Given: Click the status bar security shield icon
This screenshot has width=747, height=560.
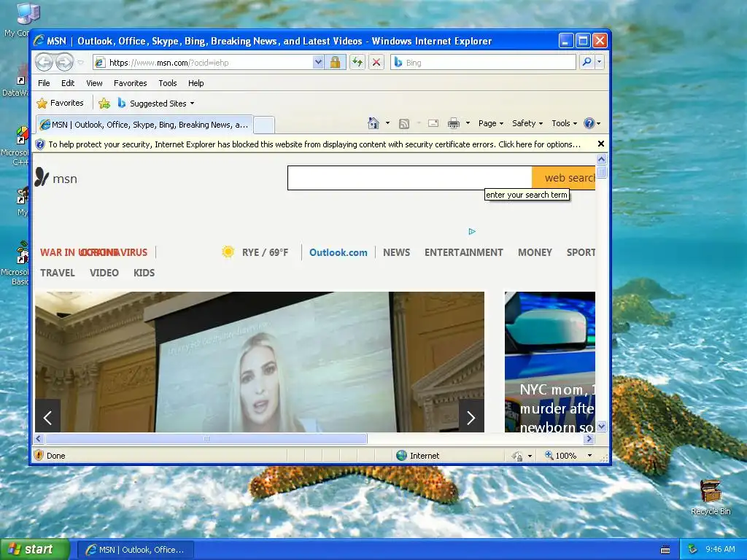Looking at the screenshot, I should tap(39, 455).
